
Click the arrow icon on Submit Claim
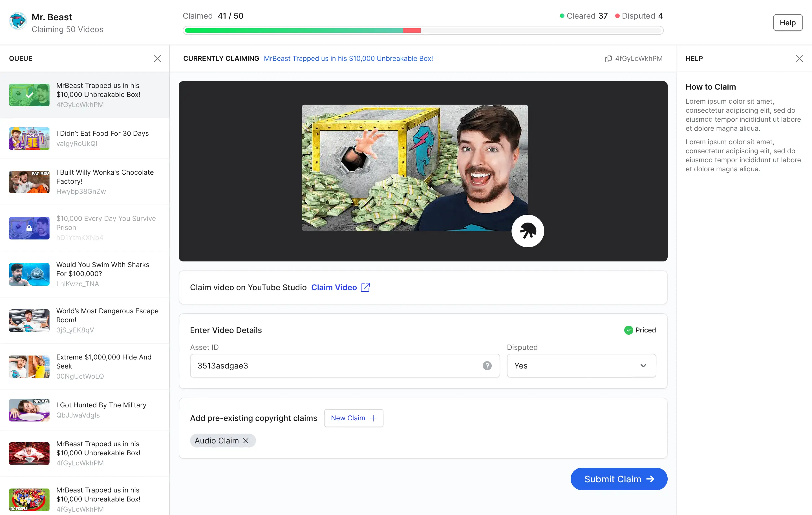click(x=650, y=479)
